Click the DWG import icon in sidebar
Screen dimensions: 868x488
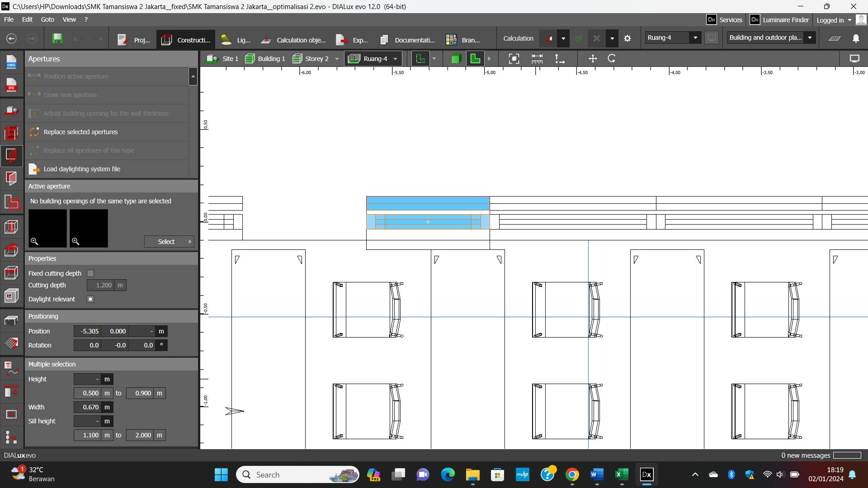[x=11, y=62]
